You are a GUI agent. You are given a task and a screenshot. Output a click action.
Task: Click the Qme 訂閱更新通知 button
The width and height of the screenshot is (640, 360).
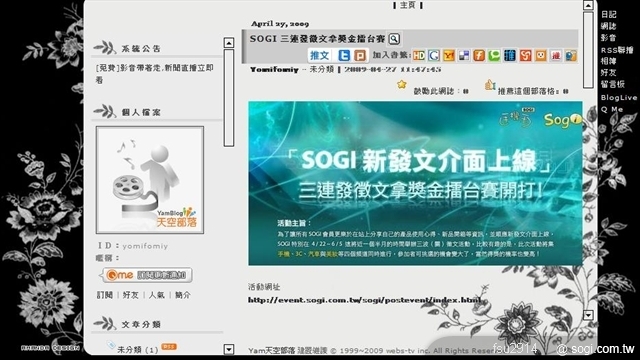coord(147,275)
